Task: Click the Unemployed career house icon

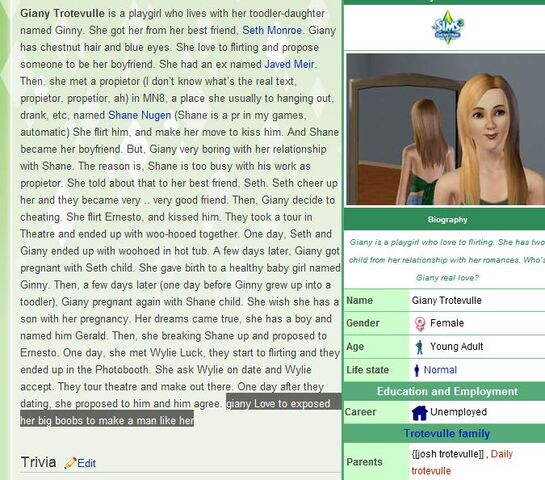Action: click(x=419, y=413)
